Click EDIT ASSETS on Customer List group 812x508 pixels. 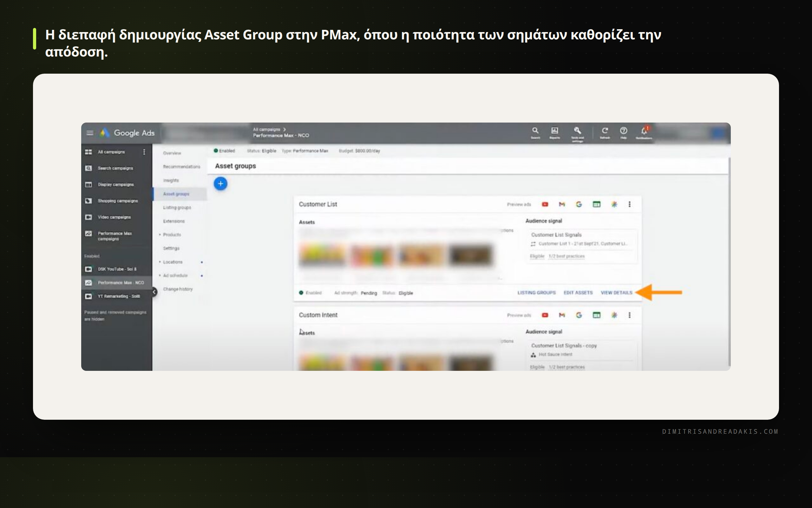(578, 293)
